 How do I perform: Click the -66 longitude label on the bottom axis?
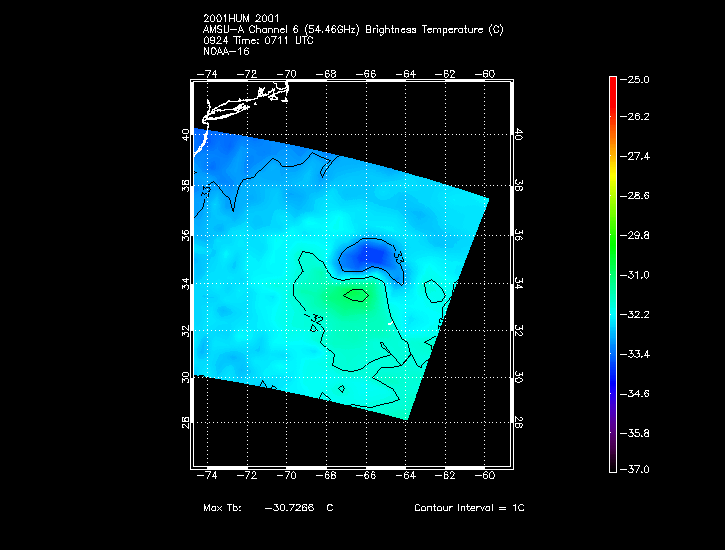367,478
